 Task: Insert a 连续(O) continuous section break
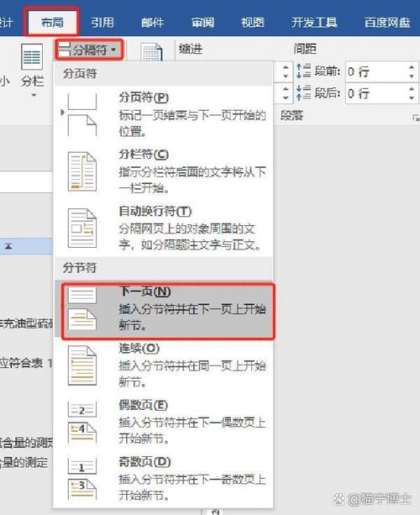164,365
